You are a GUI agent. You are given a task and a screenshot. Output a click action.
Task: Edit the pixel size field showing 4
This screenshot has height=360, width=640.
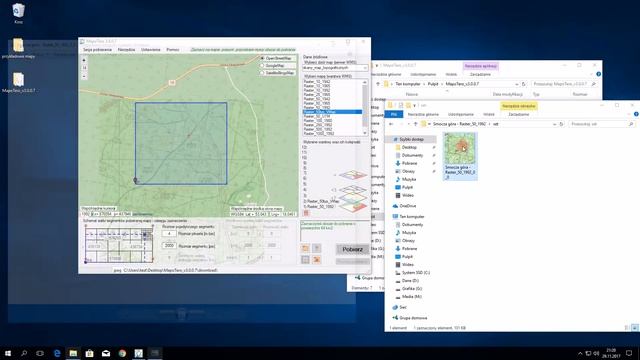(169, 234)
